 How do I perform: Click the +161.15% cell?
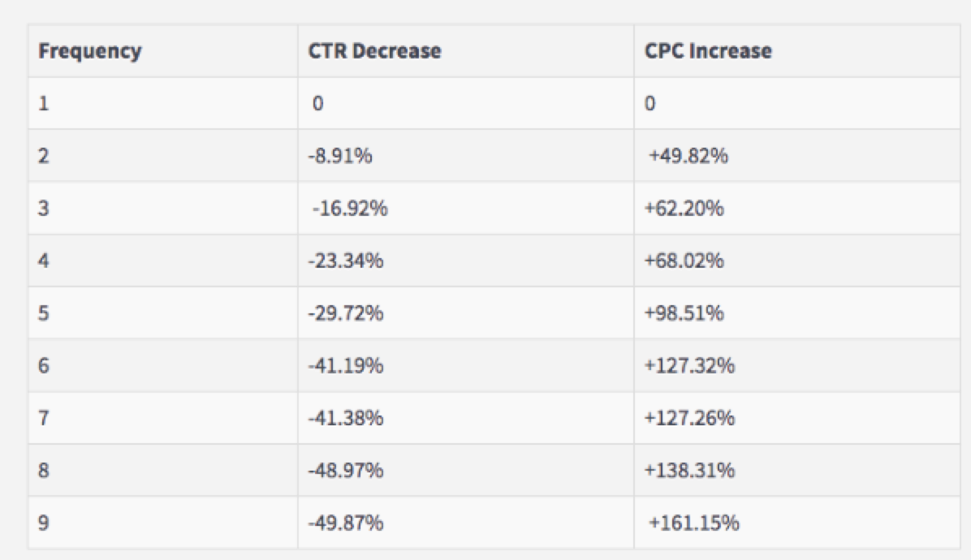point(694,523)
